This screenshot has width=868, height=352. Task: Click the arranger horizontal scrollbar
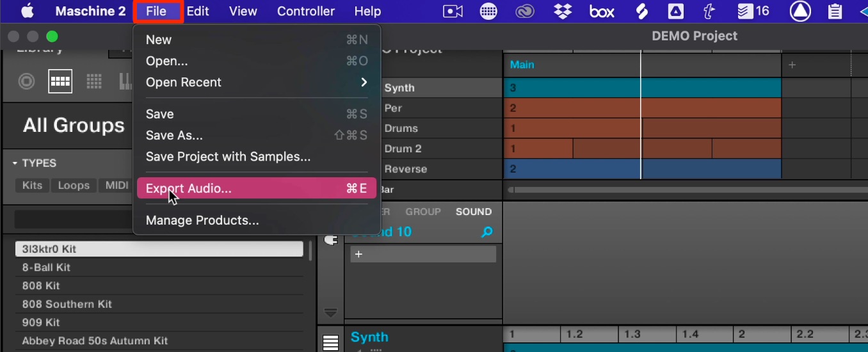(x=687, y=190)
